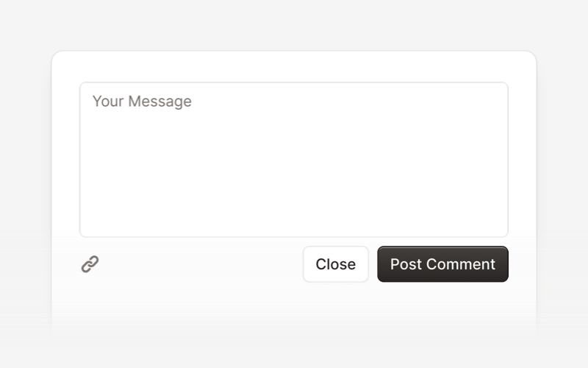
Task: Activate the add-link chain icon
Action: coord(90,264)
